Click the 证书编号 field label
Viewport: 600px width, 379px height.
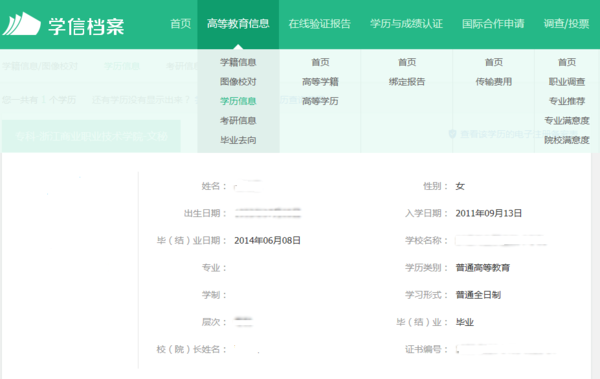[426, 349]
